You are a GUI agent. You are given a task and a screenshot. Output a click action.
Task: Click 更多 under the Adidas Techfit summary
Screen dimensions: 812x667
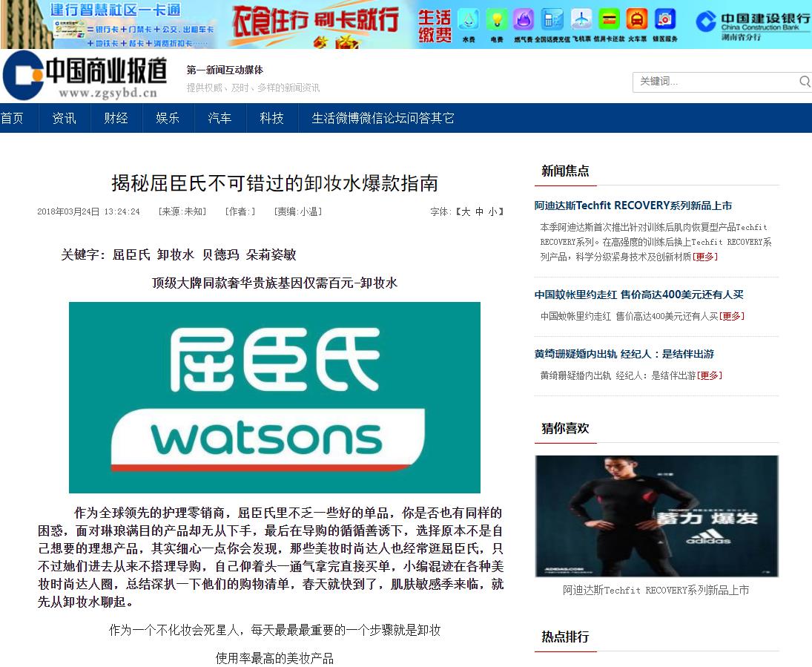704,257
